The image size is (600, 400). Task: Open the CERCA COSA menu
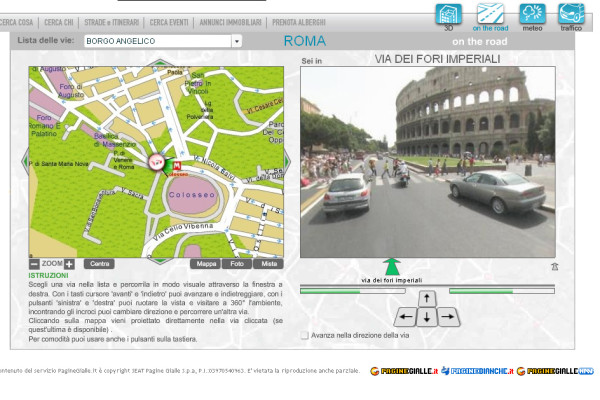point(16,23)
